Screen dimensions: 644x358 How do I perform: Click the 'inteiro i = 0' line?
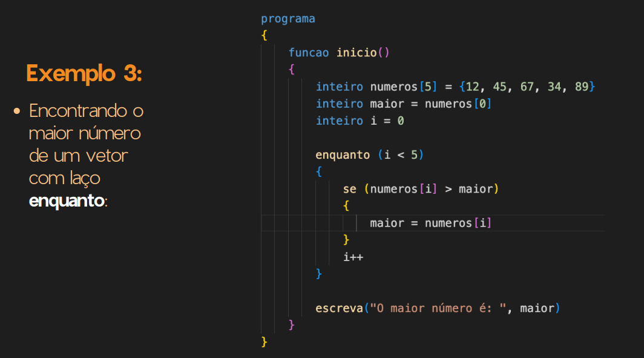coord(360,121)
